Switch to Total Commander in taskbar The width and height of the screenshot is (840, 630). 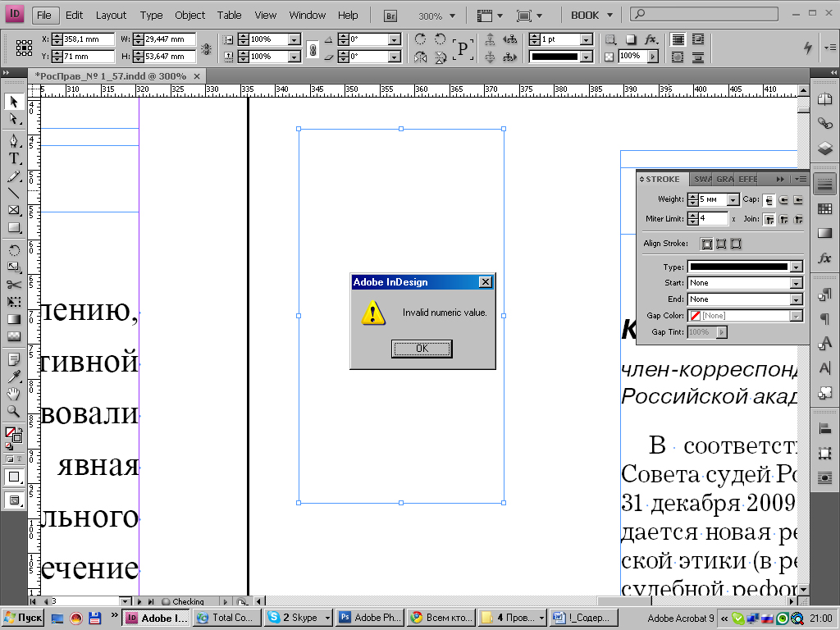click(x=227, y=618)
